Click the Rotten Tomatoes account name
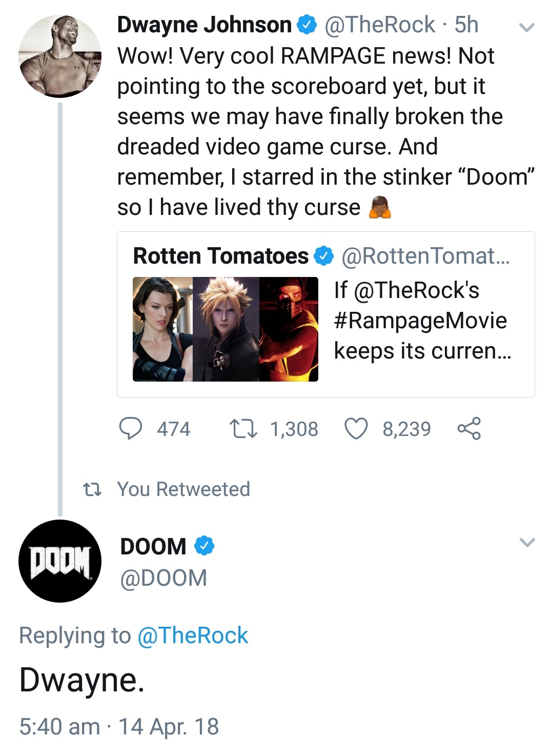The image size is (552, 756). (221, 255)
